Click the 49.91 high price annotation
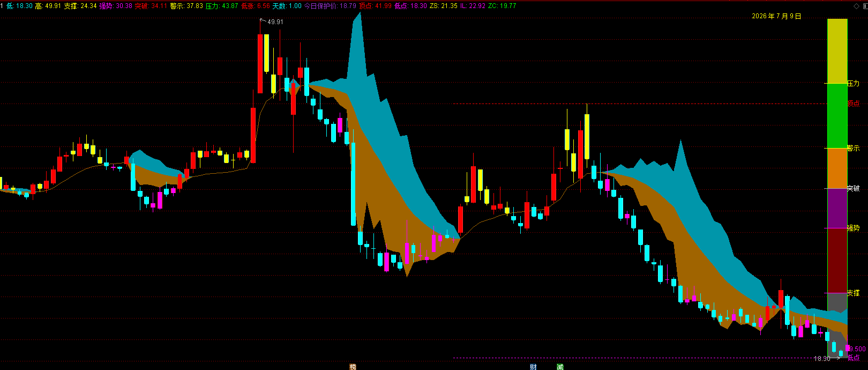This screenshot has height=370, width=868. (x=275, y=22)
